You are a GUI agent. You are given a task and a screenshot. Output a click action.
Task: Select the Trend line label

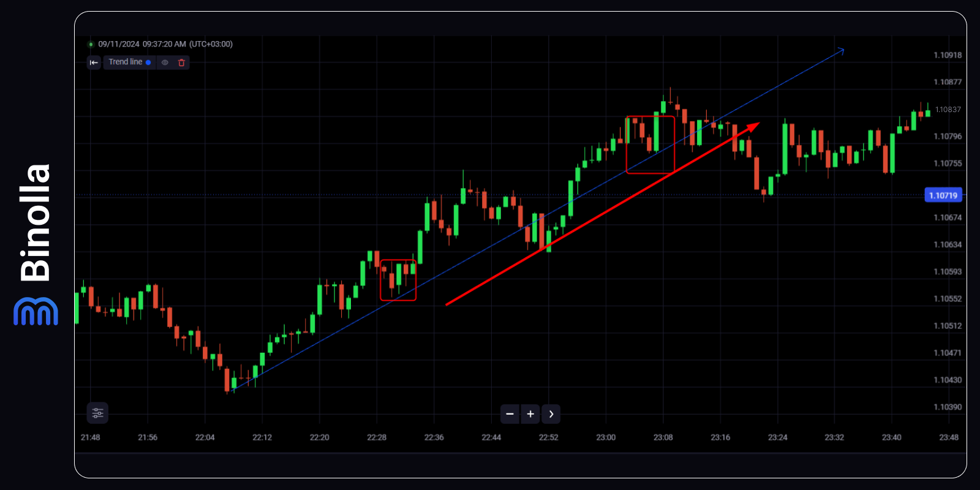coord(125,62)
